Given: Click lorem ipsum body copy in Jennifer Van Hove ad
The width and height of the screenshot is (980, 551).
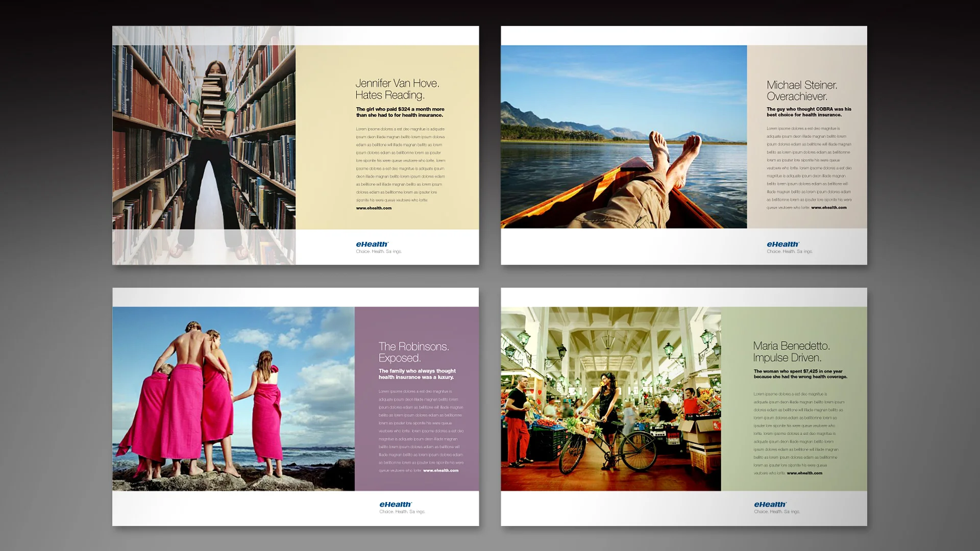Looking at the screenshot, I should (x=401, y=165).
